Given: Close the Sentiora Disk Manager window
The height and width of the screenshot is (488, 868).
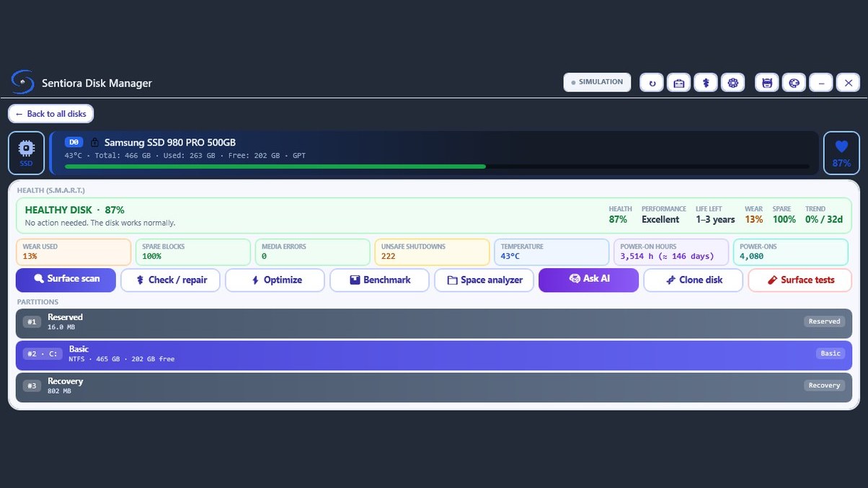Looking at the screenshot, I should point(848,83).
